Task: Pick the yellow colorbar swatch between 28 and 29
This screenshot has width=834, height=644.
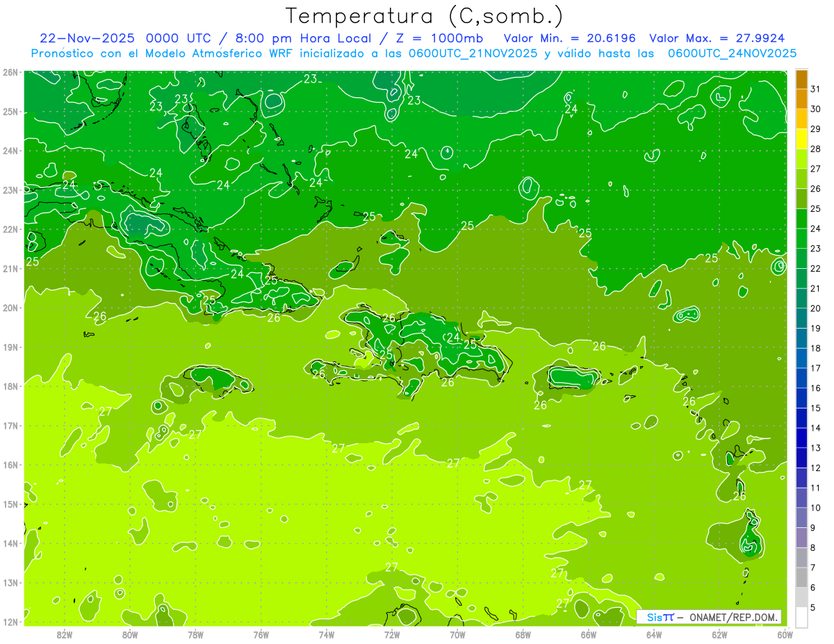Action: pyautogui.click(x=801, y=139)
